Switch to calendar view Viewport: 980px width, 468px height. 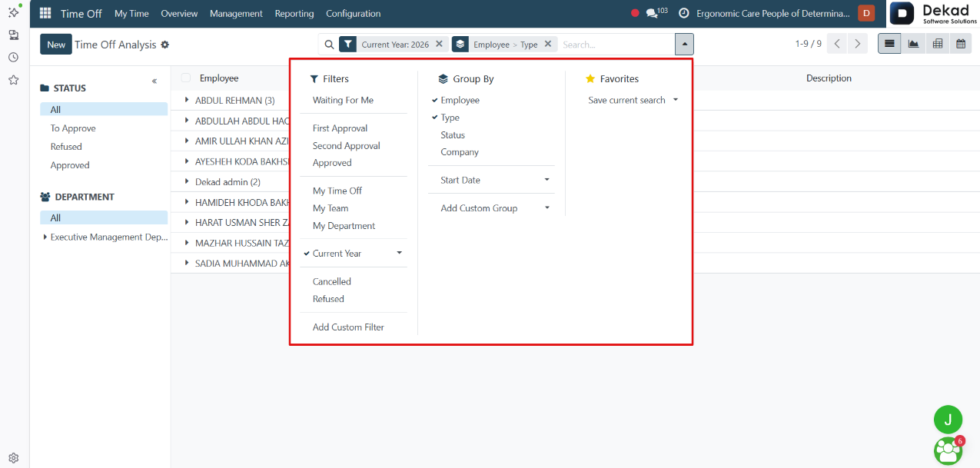click(x=960, y=44)
